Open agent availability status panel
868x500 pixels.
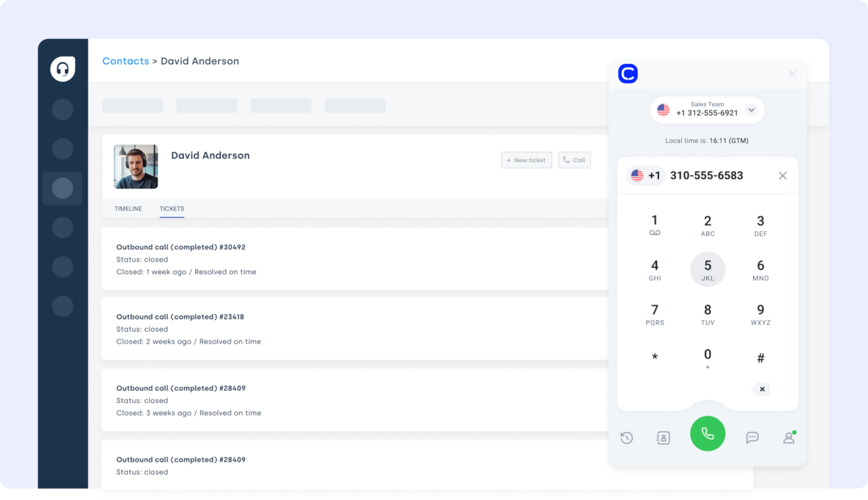coord(788,437)
